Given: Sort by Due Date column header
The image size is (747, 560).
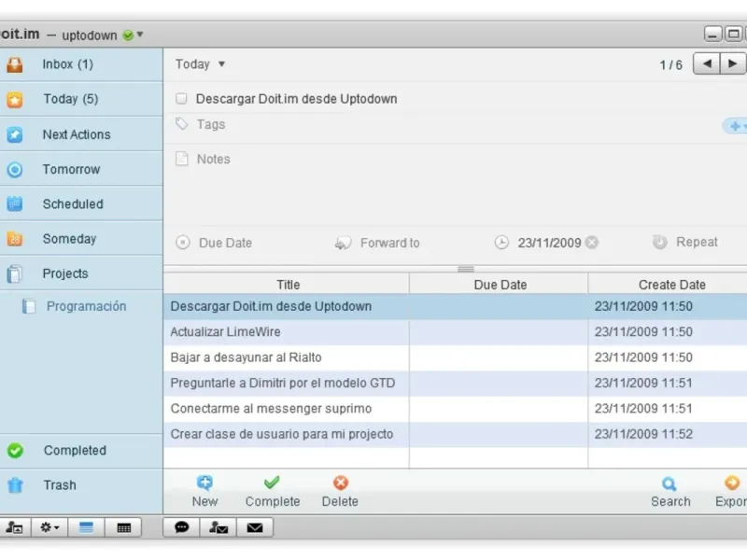Looking at the screenshot, I should tap(500, 285).
